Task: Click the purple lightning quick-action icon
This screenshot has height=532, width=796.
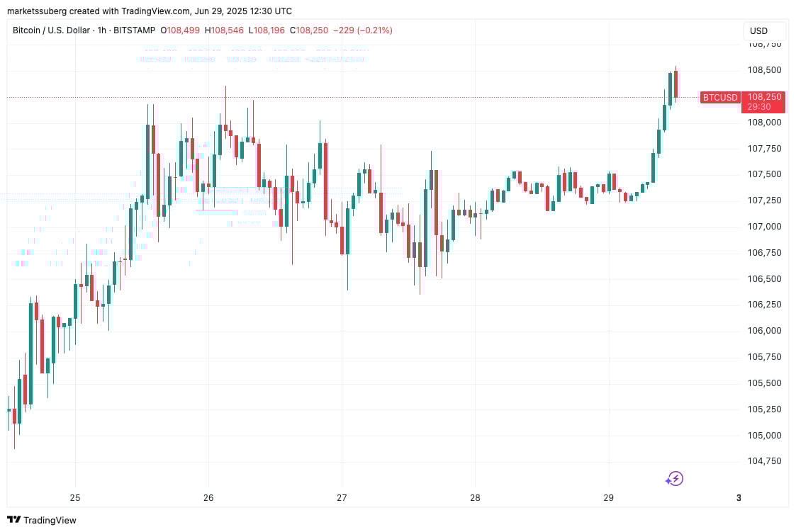Action: [x=674, y=478]
